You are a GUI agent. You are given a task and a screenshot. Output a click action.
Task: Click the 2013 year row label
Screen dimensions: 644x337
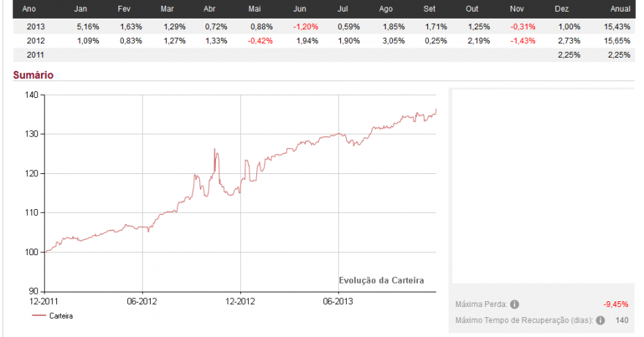tap(36, 26)
